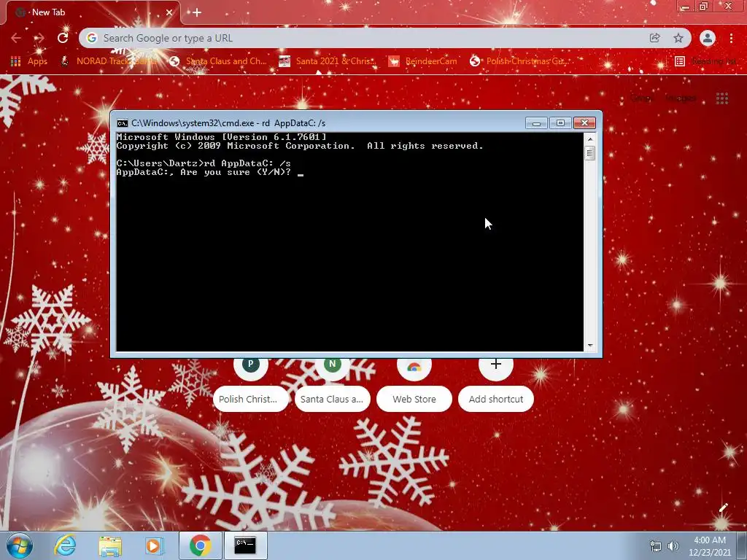Minimize the Chrome window
This screenshot has width=747, height=560.
tap(686, 7)
